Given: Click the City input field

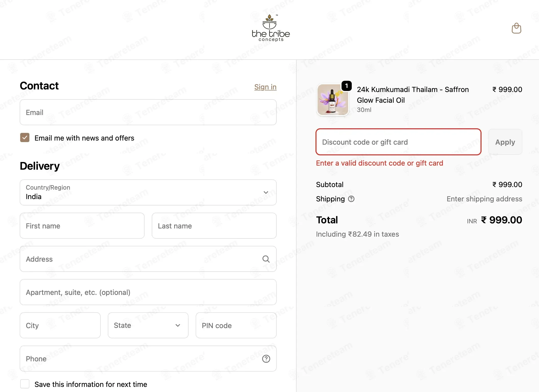Looking at the screenshot, I should click(60, 325).
